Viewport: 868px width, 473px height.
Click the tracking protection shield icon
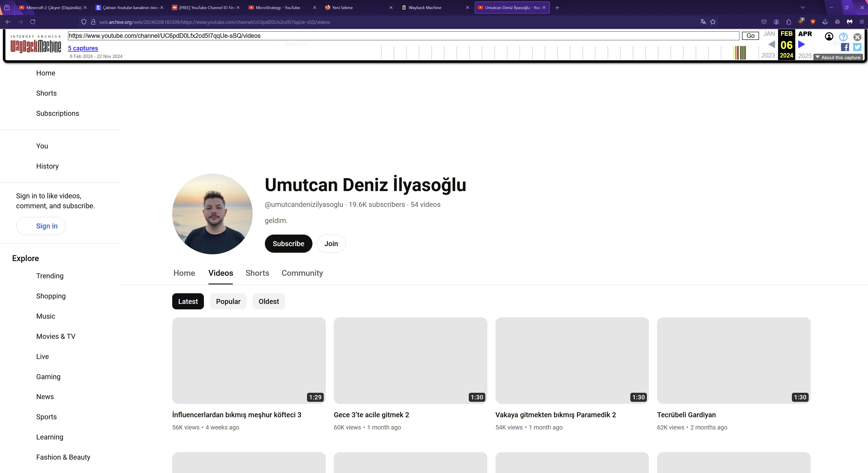(x=84, y=22)
